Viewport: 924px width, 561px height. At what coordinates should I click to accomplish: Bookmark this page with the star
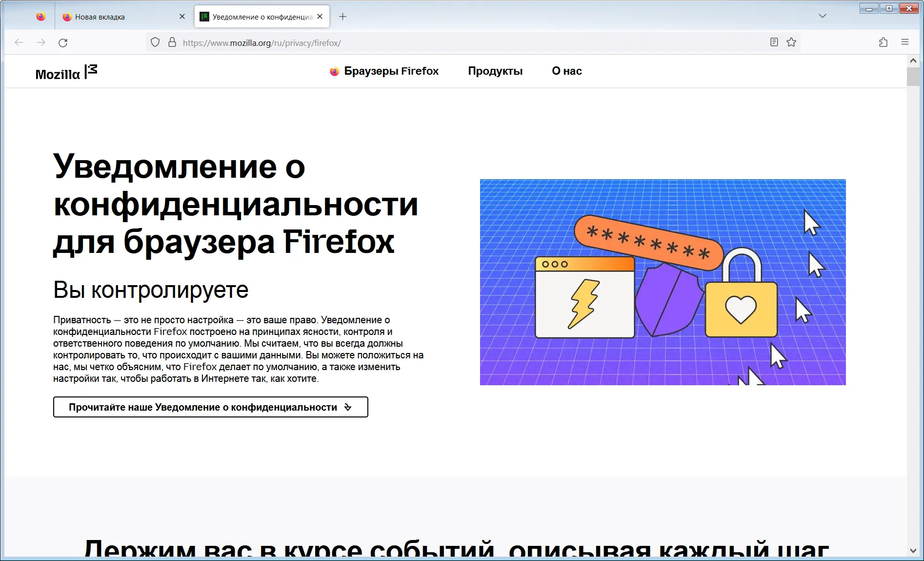pos(791,42)
